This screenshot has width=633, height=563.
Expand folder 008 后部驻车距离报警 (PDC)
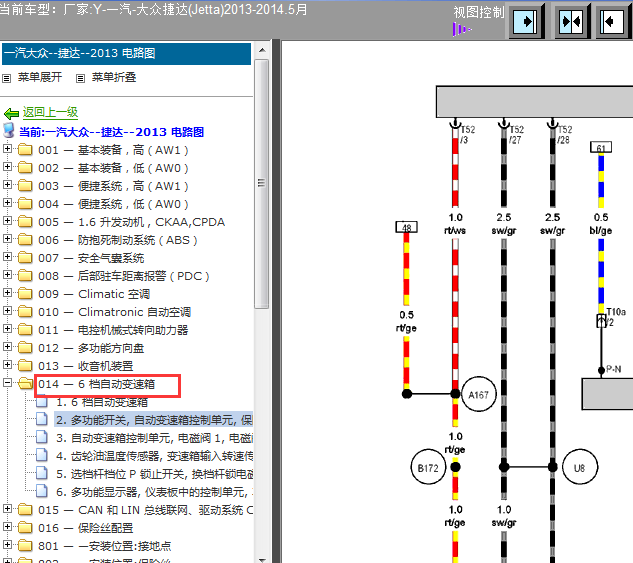(x=7, y=274)
